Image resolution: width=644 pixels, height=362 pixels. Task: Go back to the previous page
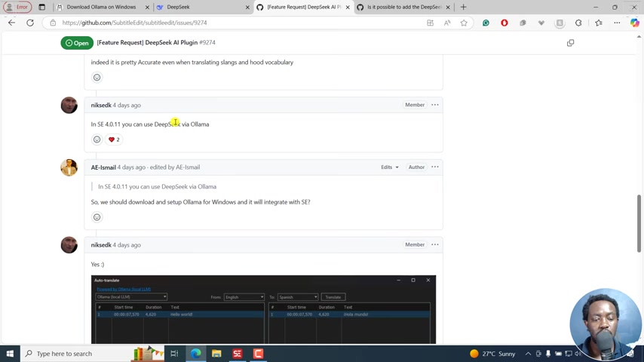pos(11,23)
